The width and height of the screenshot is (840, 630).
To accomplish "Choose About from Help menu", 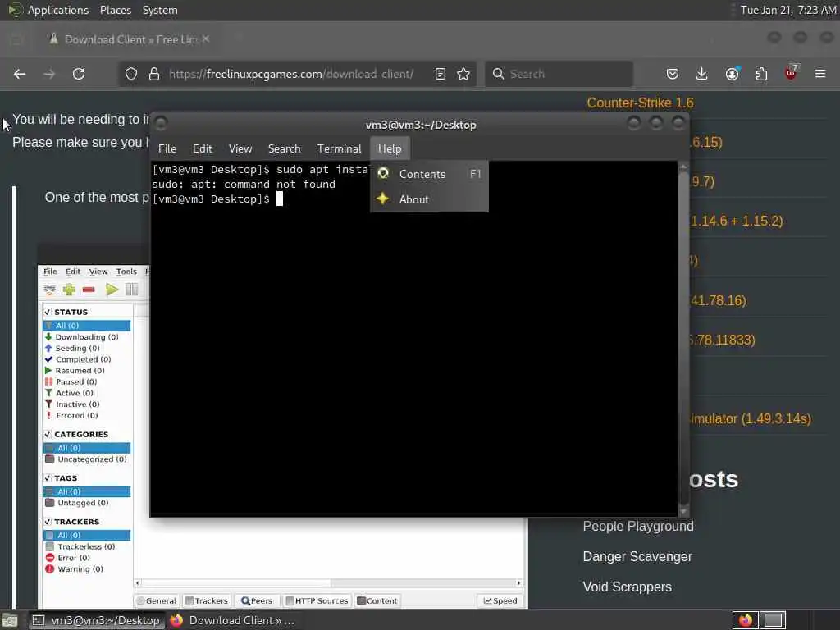I will pyautogui.click(x=429, y=199).
